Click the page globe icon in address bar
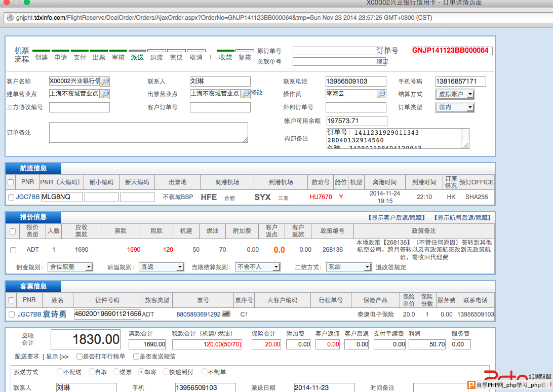This screenshot has height=392, width=553. pos(10,18)
